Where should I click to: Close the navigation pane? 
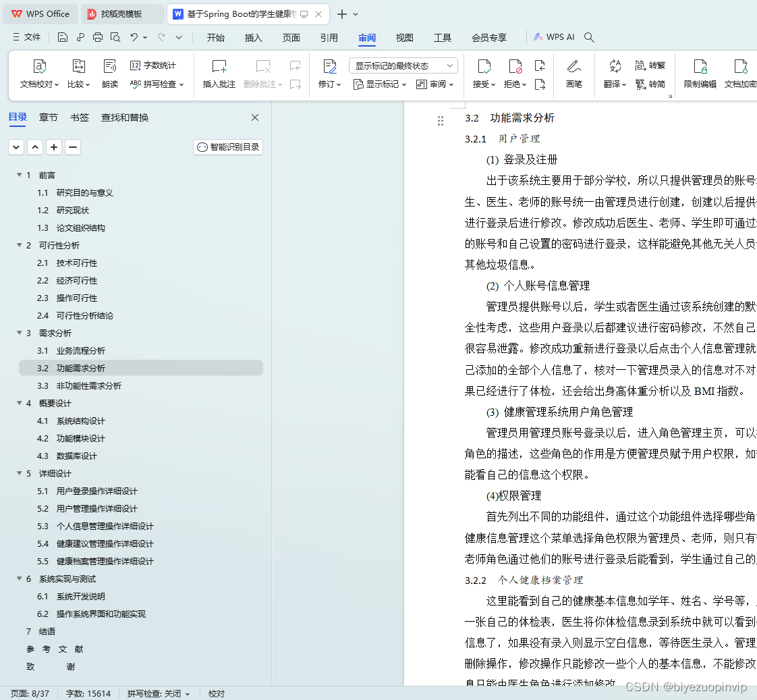pos(256,117)
